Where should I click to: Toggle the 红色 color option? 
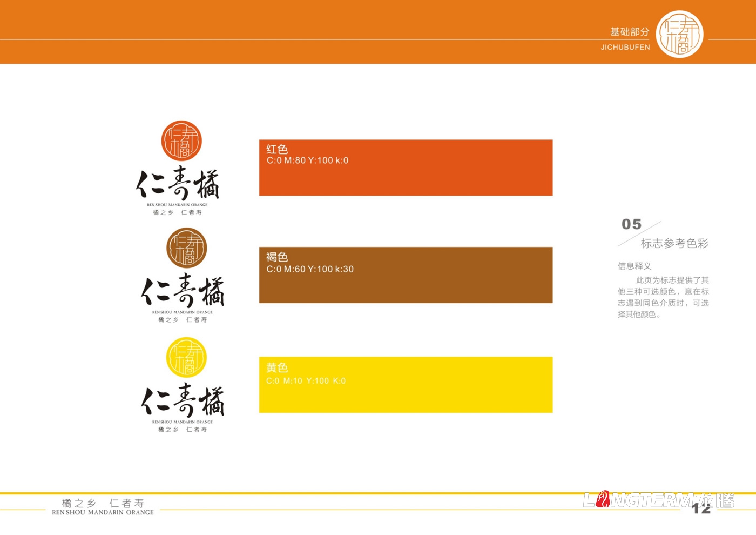point(278,149)
